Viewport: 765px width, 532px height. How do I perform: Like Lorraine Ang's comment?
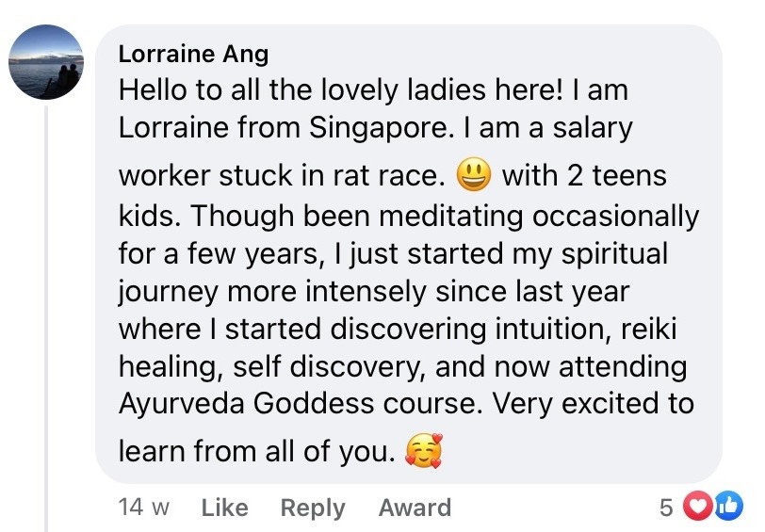224,508
